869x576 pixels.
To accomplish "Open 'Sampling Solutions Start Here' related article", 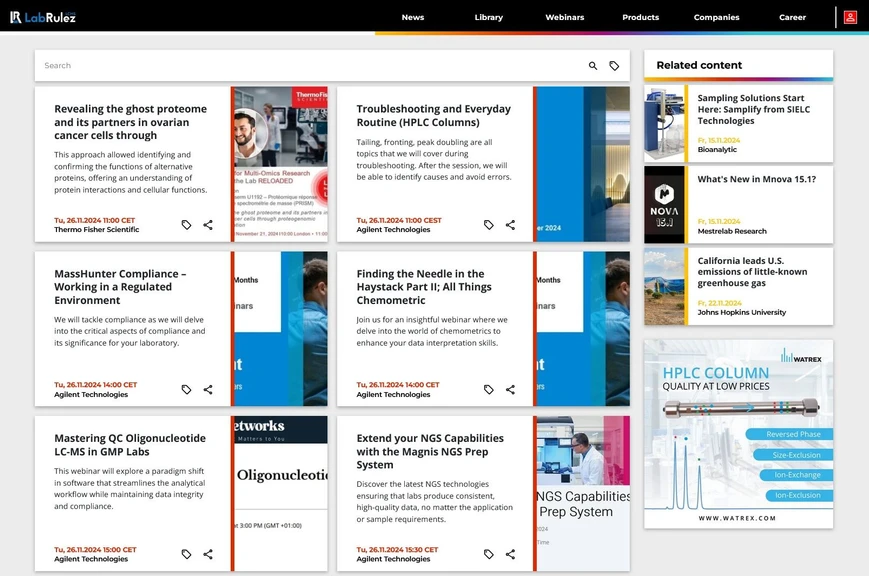I will (x=754, y=109).
